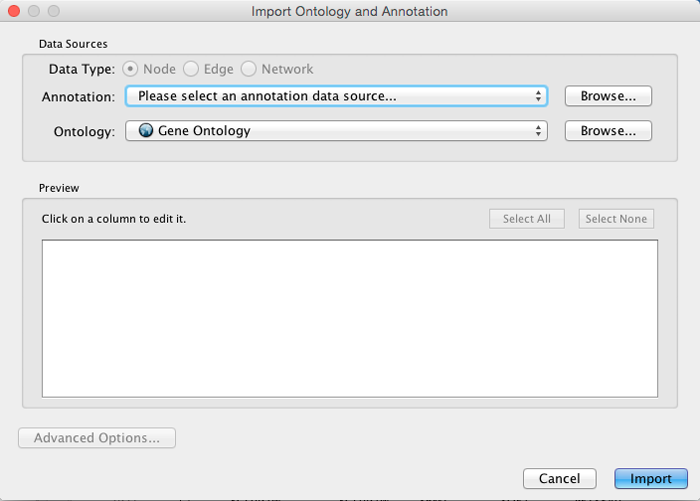
Task: Choose the Edge data type radio button
Action: [191, 69]
